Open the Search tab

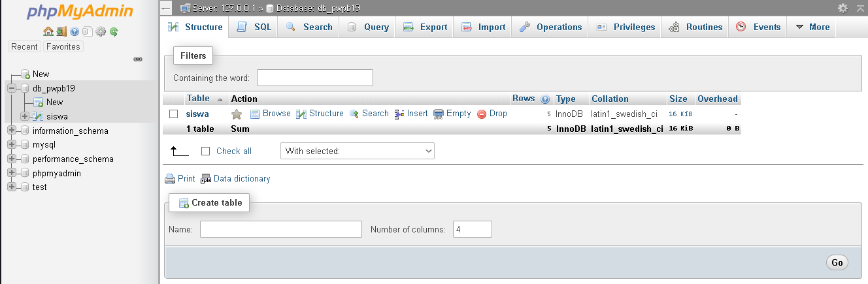point(309,27)
